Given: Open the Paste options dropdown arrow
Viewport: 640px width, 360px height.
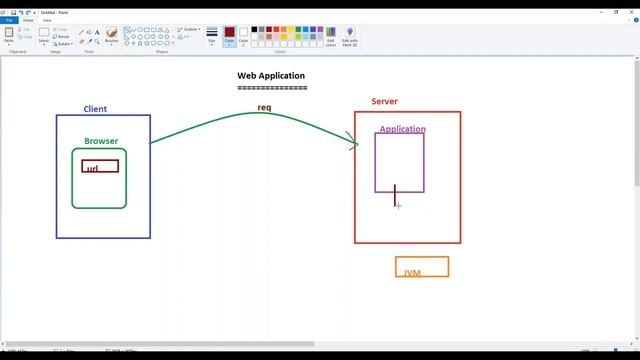Looking at the screenshot, I should pyautogui.click(x=9, y=44).
